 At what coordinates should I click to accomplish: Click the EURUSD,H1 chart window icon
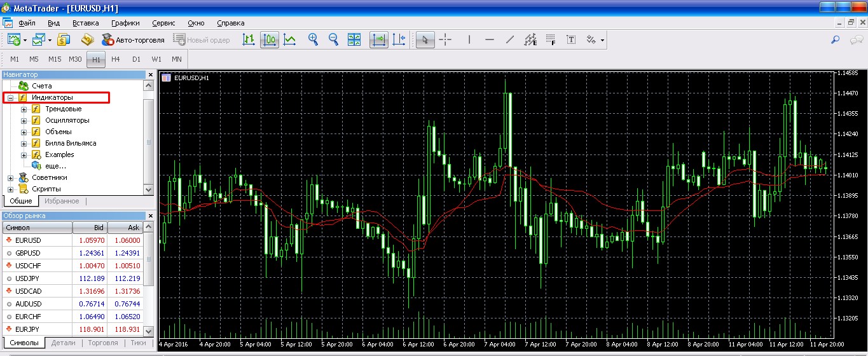point(167,78)
